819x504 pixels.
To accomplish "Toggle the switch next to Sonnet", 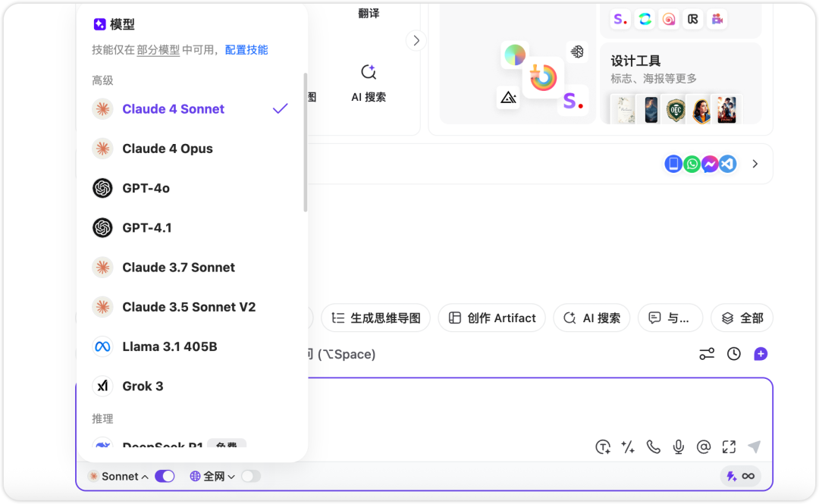I will [165, 476].
